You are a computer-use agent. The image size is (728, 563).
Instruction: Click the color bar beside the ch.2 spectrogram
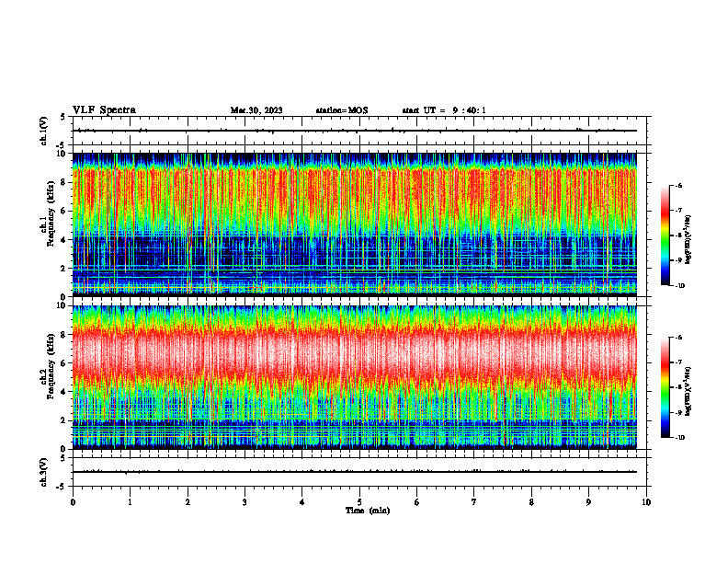click(x=665, y=387)
